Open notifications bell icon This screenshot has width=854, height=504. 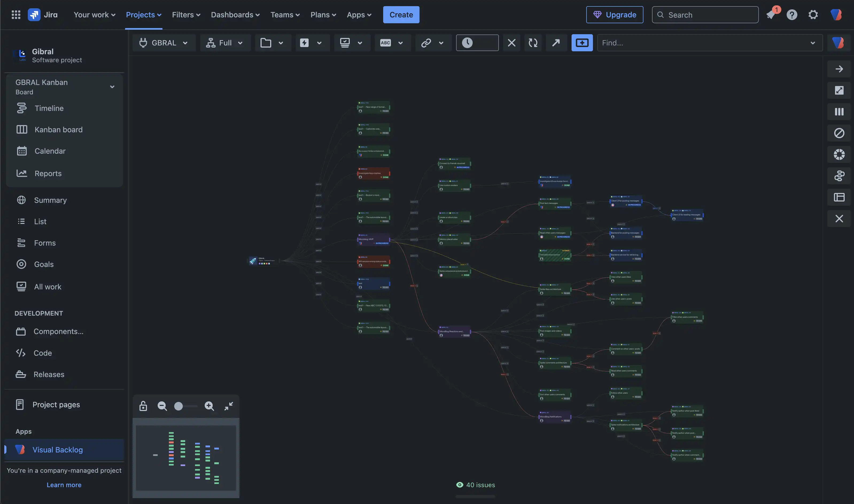pos(771,15)
